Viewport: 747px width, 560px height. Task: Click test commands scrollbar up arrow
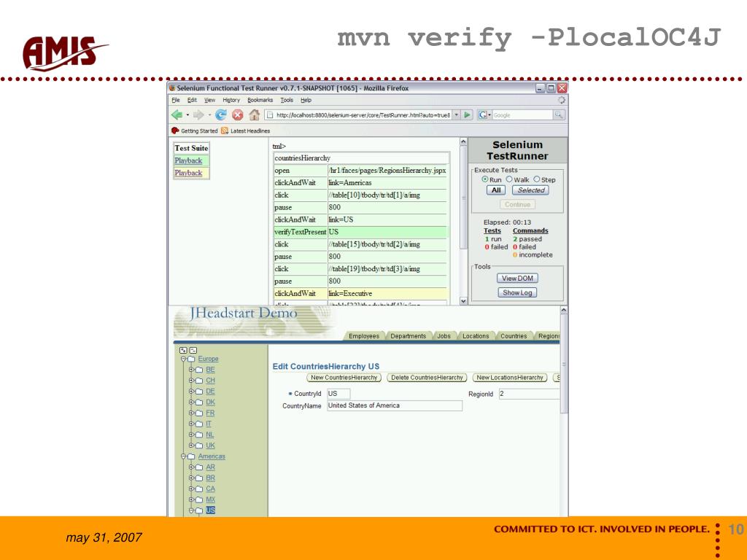[x=463, y=141]
